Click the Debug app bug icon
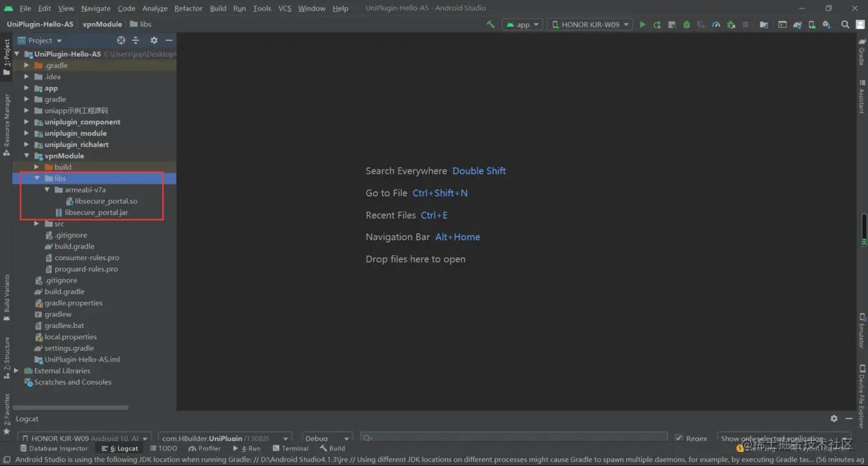 [x=687, y=25]
